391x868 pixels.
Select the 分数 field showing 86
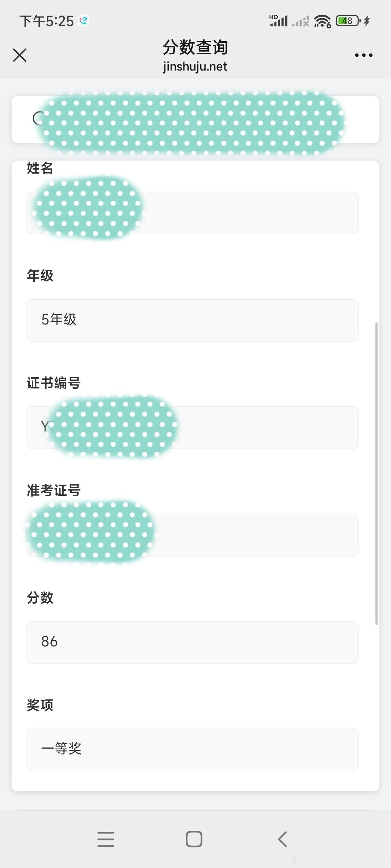193,642
